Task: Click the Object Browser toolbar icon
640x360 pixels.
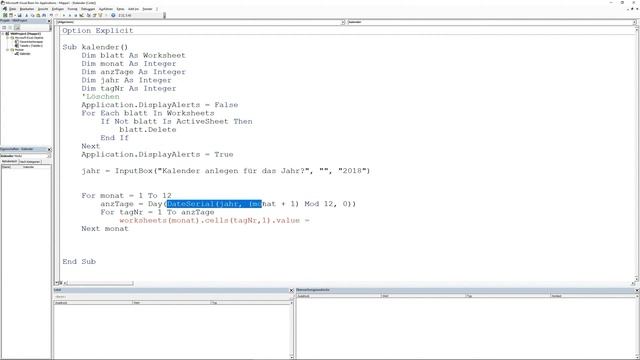Action: click(100, 15)
